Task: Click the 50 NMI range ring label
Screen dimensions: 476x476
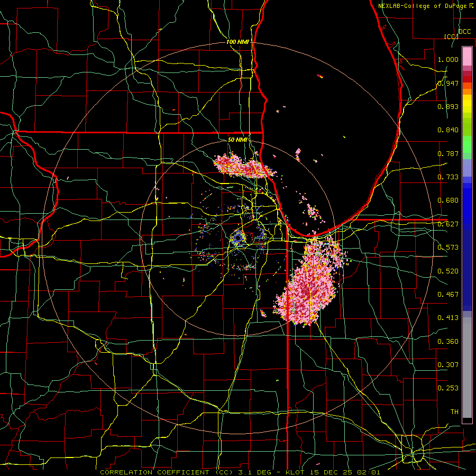Action: 237,140
